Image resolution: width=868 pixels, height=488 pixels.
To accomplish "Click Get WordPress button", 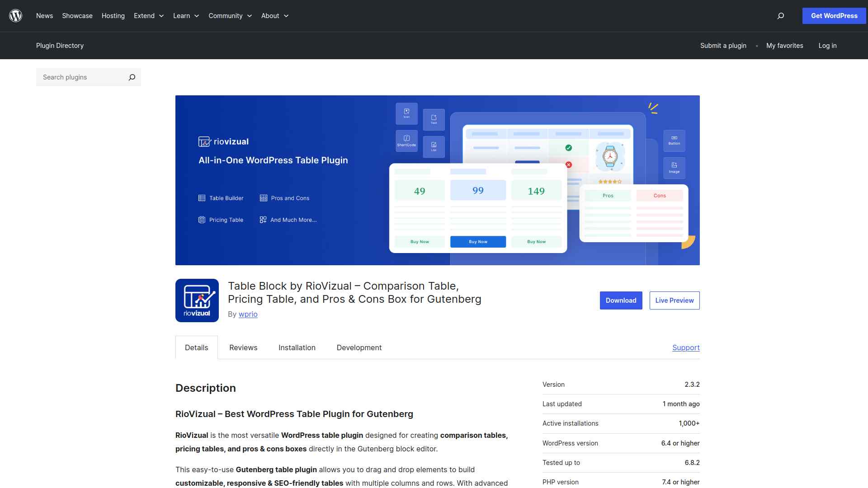I will coord(834,16).
